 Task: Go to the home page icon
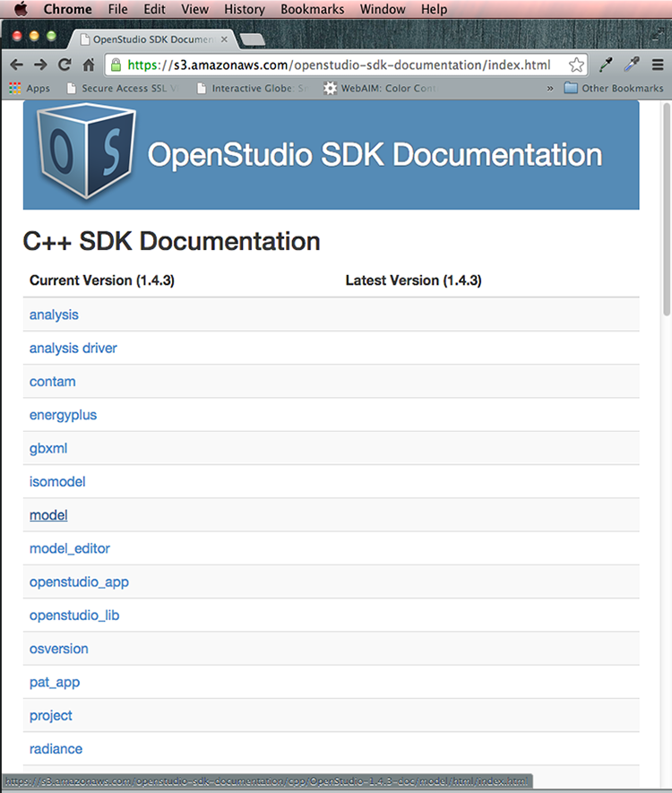[x=89, y=65]
